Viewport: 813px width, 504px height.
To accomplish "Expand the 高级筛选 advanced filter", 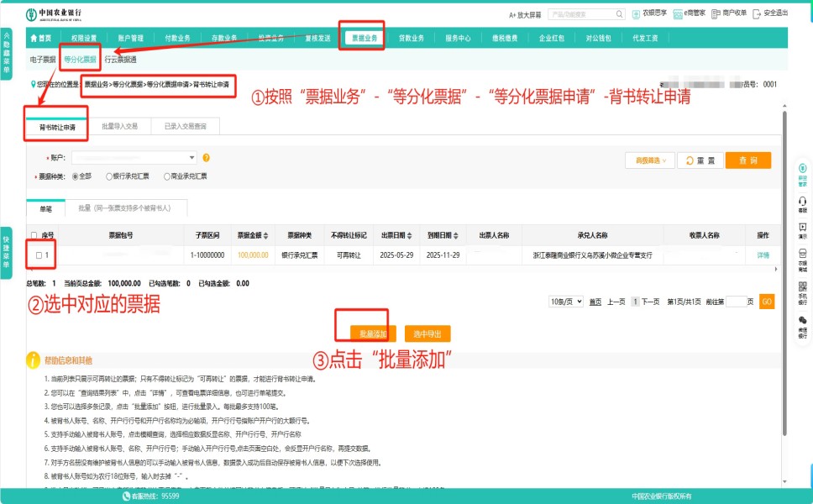I will tap(650, 160).
